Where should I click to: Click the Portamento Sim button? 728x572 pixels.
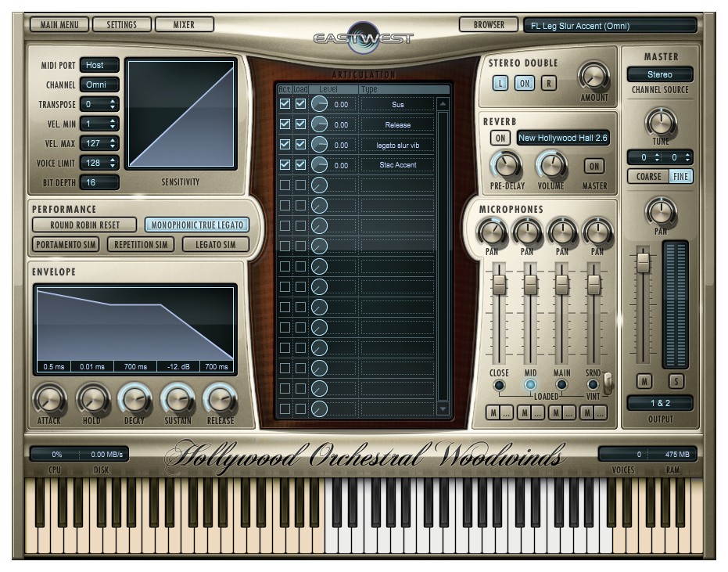(x=66, y=245)
